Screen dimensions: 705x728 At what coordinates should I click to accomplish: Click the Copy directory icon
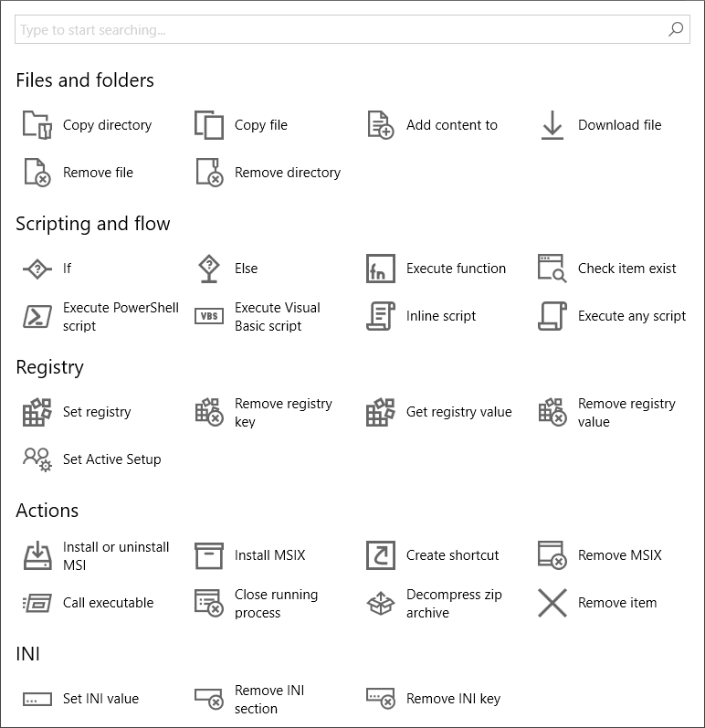(x=37, y=125)
